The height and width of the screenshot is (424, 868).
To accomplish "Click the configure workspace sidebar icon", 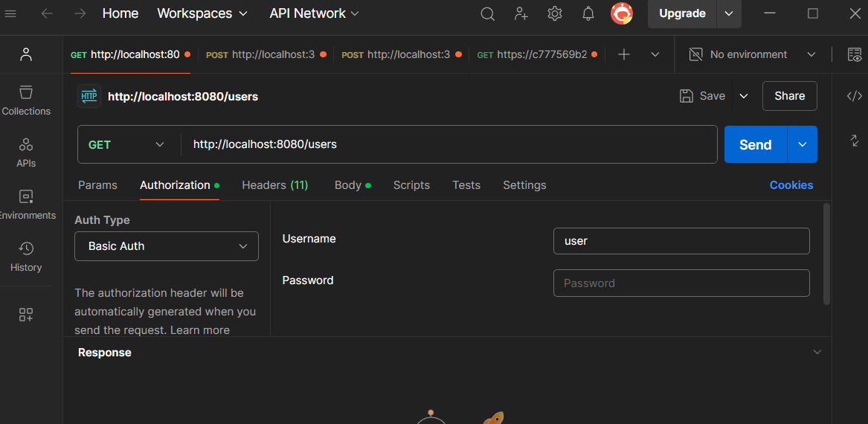I will point(26,315).
